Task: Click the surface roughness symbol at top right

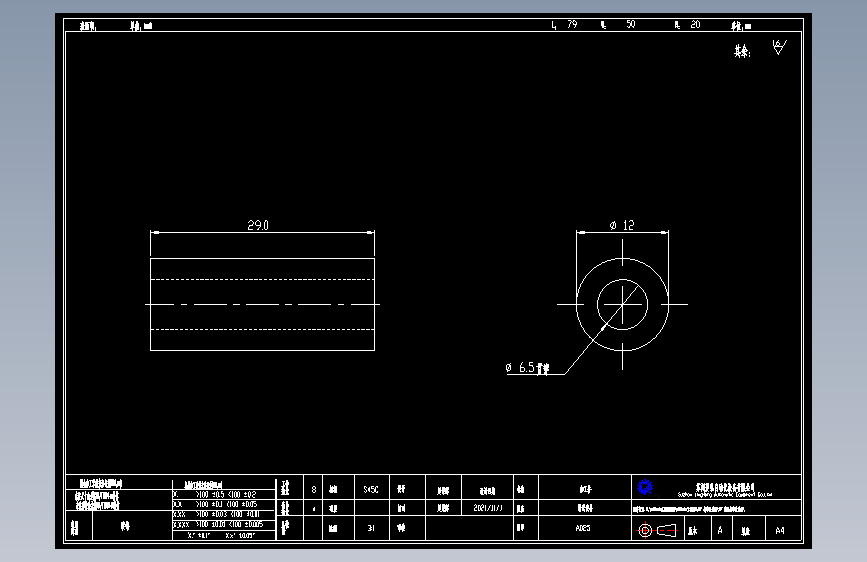Action: click(x=779, y=48)
